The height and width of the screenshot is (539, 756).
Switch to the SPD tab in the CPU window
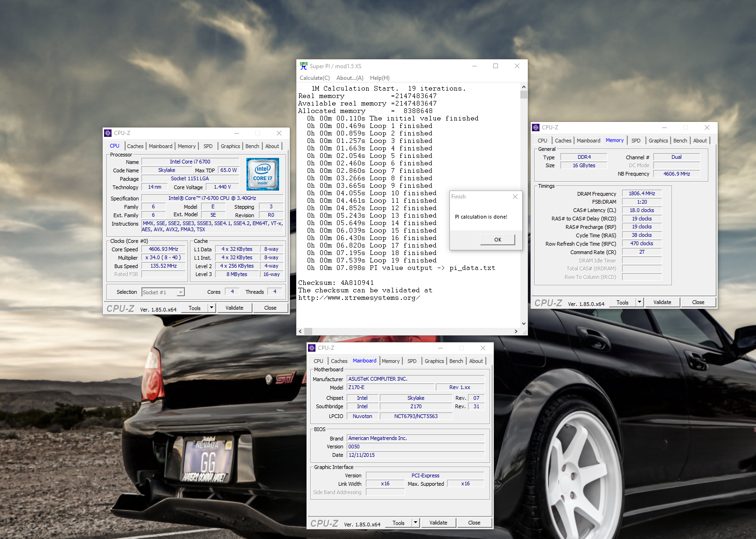208,146
